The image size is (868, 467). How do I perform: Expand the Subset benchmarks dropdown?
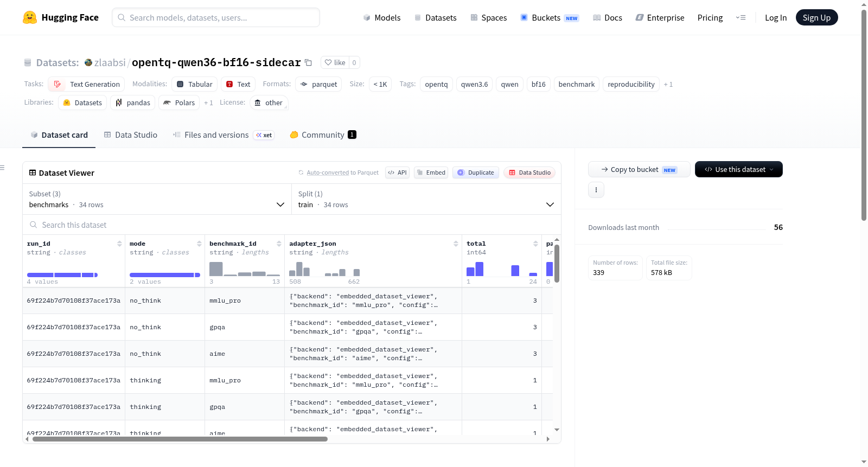(x=157, y=199)
